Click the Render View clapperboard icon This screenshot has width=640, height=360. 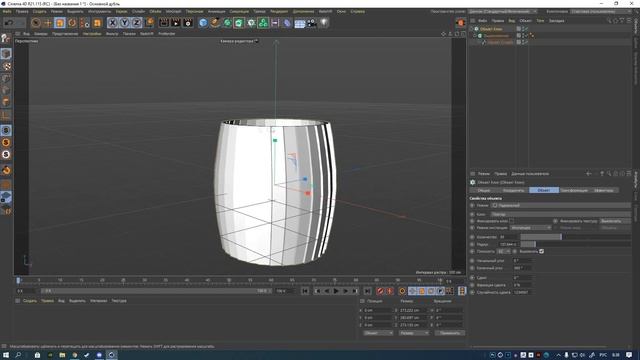(x=164, y=23)
